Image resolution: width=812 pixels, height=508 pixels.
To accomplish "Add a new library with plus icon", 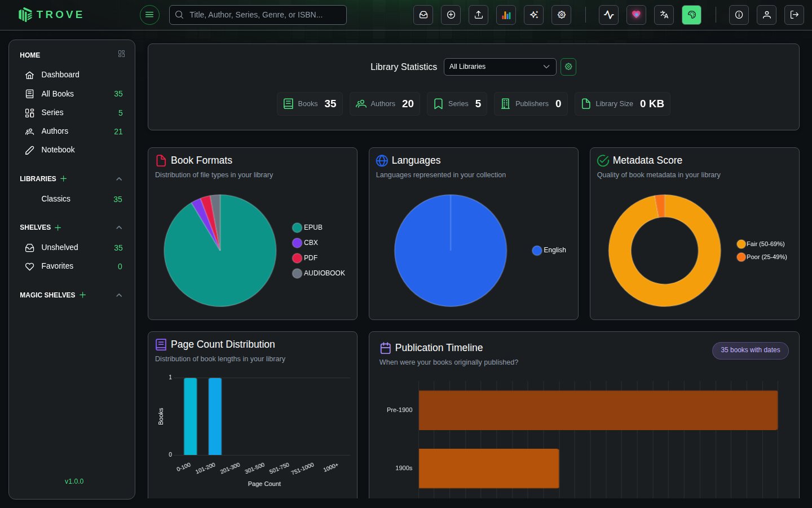I will (64, 178).
